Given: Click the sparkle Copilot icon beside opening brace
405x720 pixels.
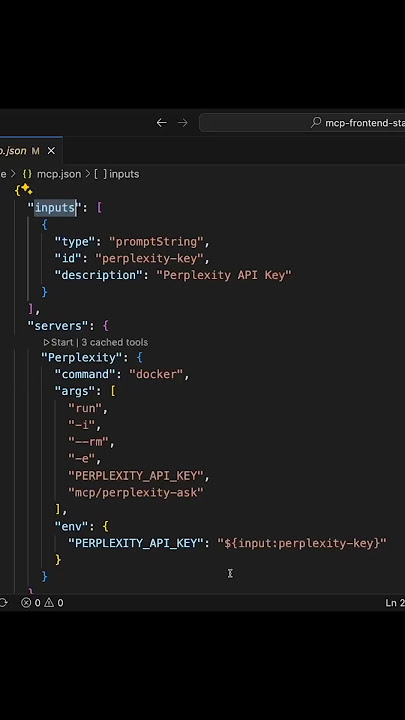Looking at the screenshot, I should click(26, 189).
